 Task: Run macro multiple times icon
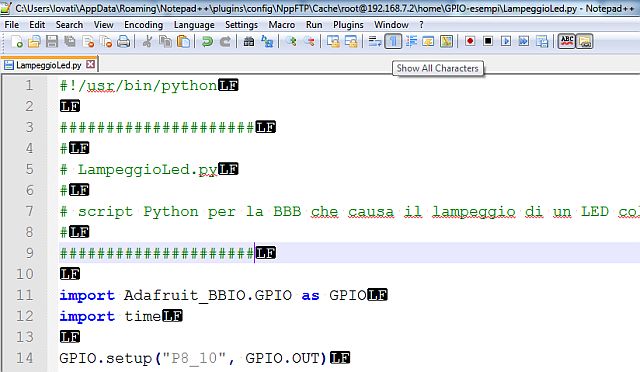pos(524,41)
